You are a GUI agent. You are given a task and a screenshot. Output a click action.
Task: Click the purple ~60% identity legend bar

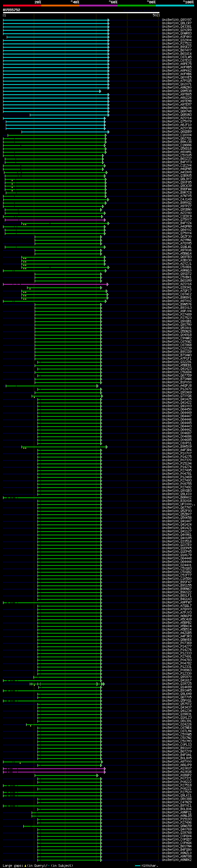click(x=99, y=6)
